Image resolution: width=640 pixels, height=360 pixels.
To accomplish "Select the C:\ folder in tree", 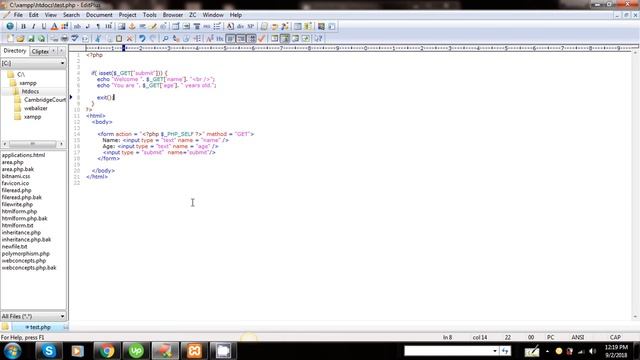I will click(21, 74).
